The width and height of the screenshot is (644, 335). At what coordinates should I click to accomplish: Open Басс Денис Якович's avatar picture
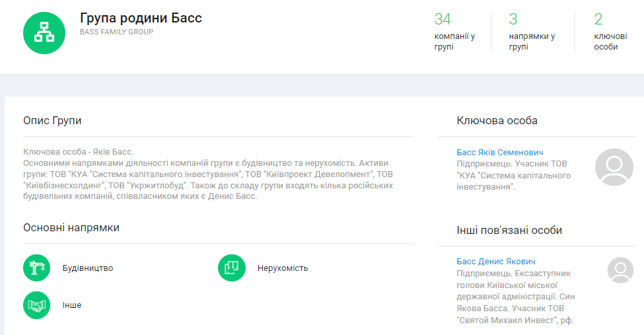click(620, 270)
